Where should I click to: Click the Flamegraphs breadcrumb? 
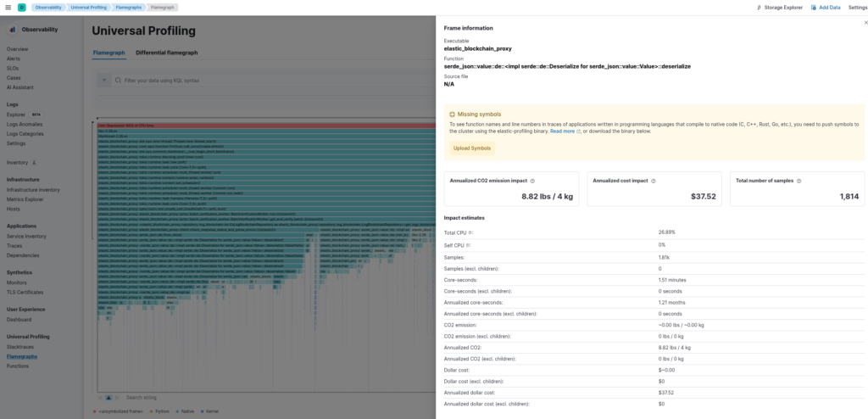pyautogui.click(x=129, y=8)
